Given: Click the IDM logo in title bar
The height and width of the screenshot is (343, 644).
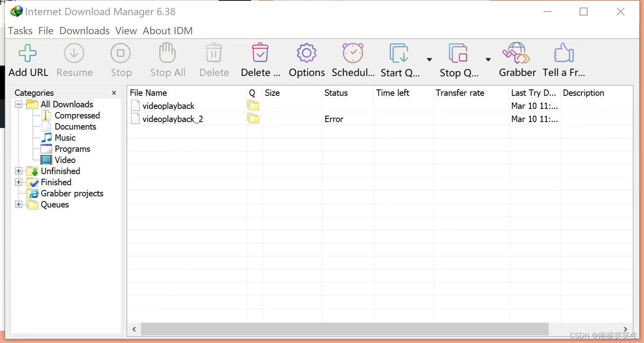Looking at the screenshot, I should (16, 11).
